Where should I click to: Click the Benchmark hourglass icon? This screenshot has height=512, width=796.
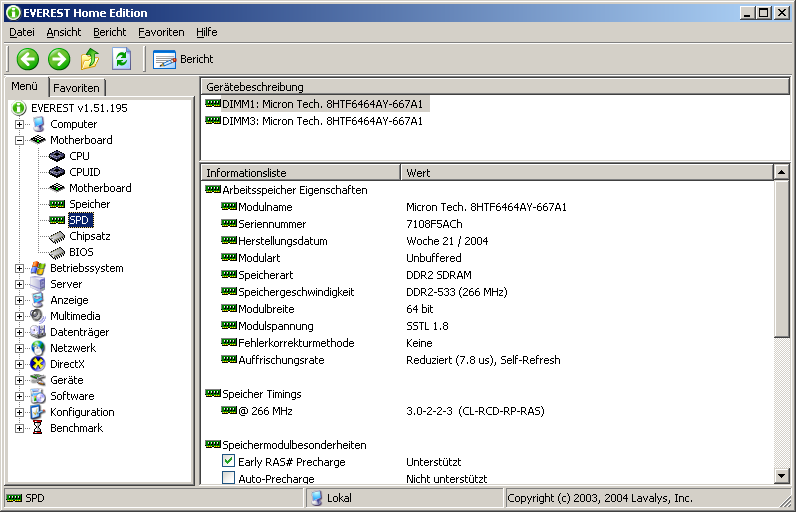click(x=38, y=428)
